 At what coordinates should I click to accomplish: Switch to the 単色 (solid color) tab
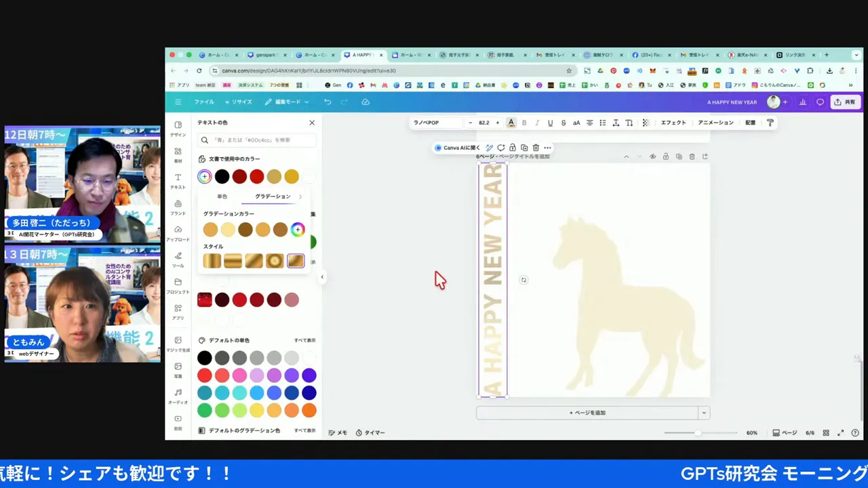pyautogui.click(x=222, y=197)
